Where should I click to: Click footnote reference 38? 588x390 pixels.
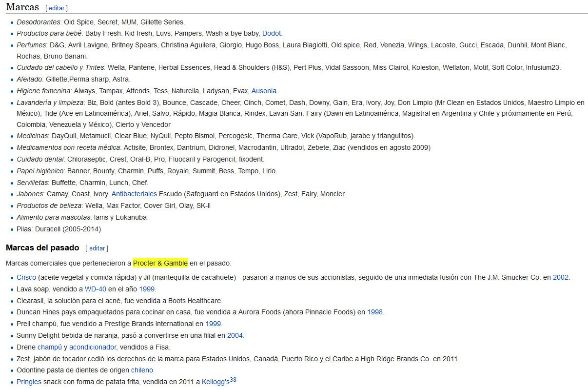point(233,380)
